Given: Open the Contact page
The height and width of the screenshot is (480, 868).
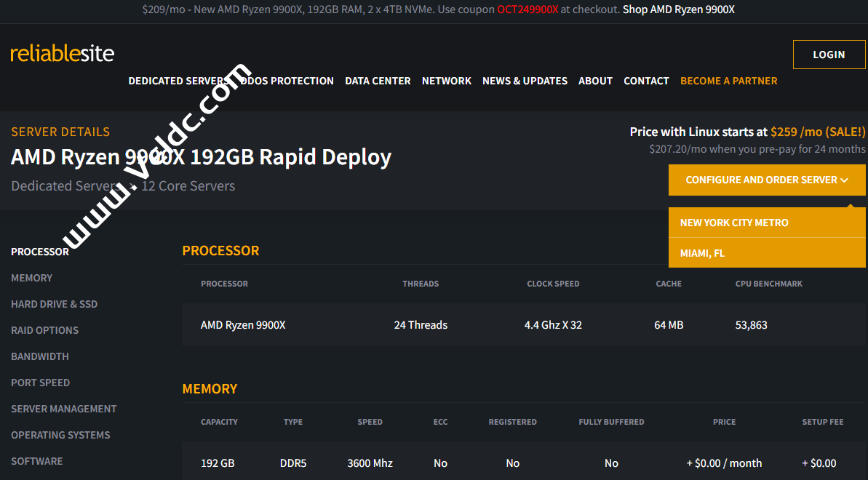Looking at the screenshot, I should [x=646, y=81].
